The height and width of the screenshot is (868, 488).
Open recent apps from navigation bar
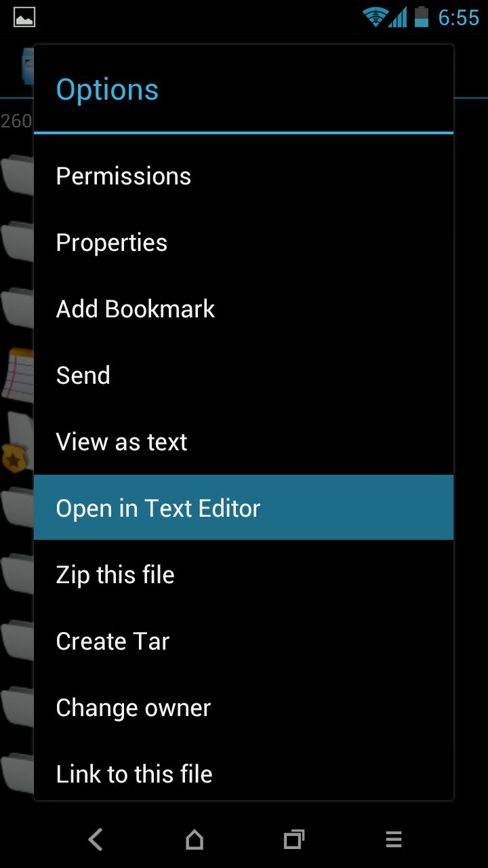(x=293, y=840)
